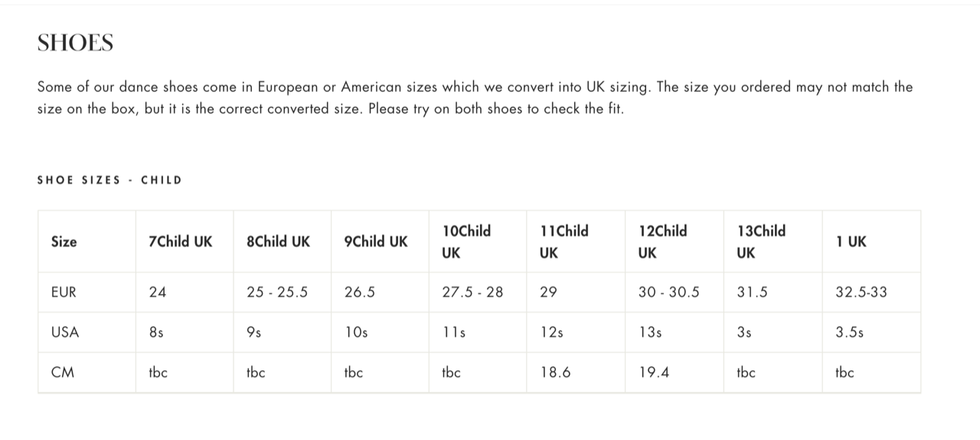Click the SHOES section heading

[x=75, y=43]
